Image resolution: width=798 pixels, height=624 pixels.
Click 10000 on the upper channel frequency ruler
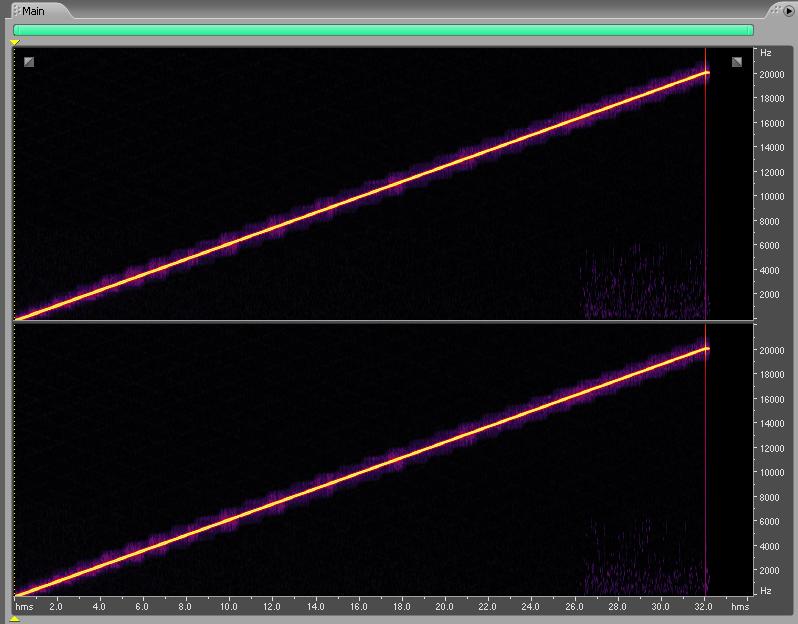tap(772, 196)
